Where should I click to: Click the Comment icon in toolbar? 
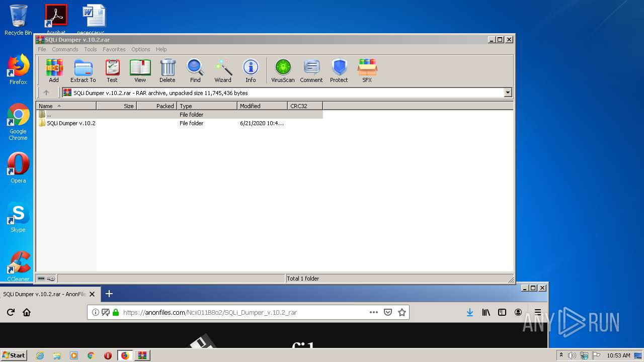pyautogui.click(x=311, y=70)
